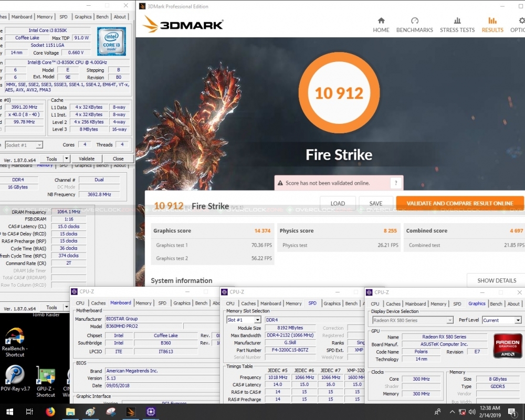Click the question mark help icon beside validation warning
Screen dimensions: 525x420
[x=396, y=183]
